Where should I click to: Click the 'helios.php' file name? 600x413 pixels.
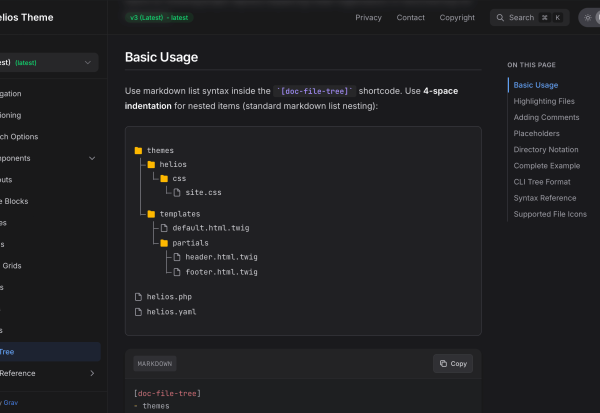point(169,297)
